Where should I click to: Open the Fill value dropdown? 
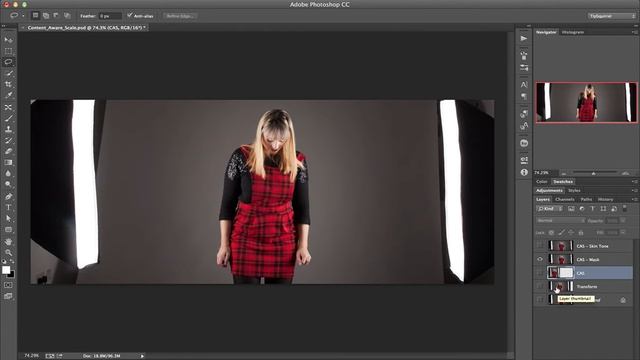(x=622, y=232)
